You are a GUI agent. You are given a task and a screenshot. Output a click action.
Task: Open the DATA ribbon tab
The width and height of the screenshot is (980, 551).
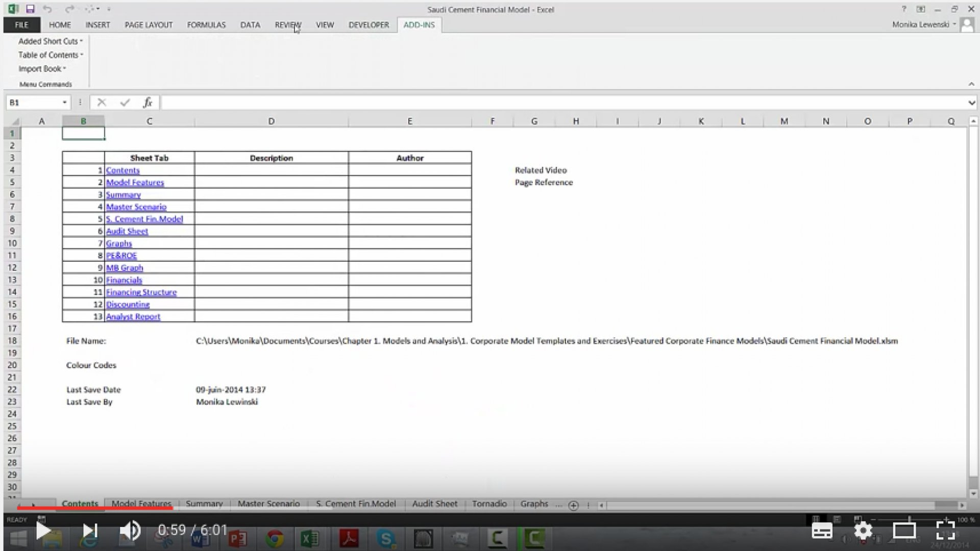point(250,24)
